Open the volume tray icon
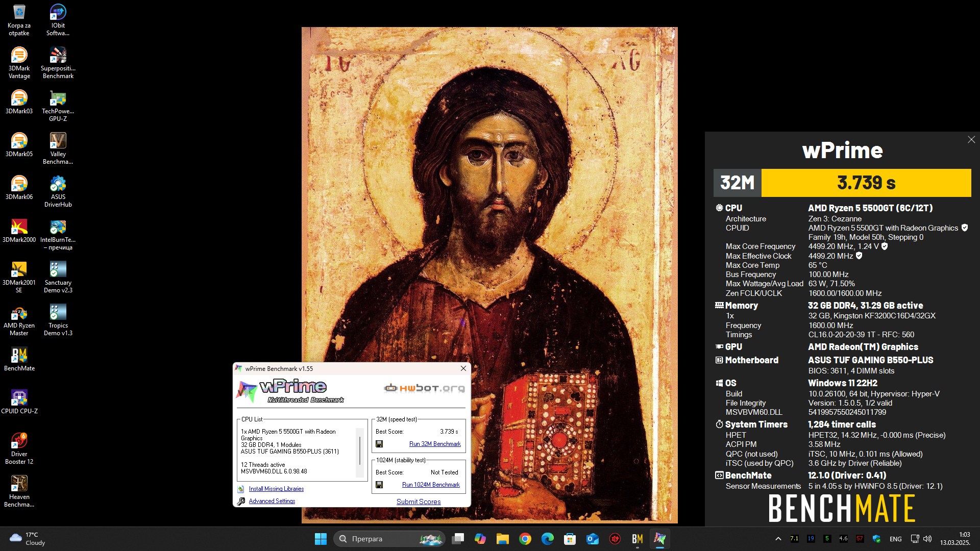 (927, 539)
